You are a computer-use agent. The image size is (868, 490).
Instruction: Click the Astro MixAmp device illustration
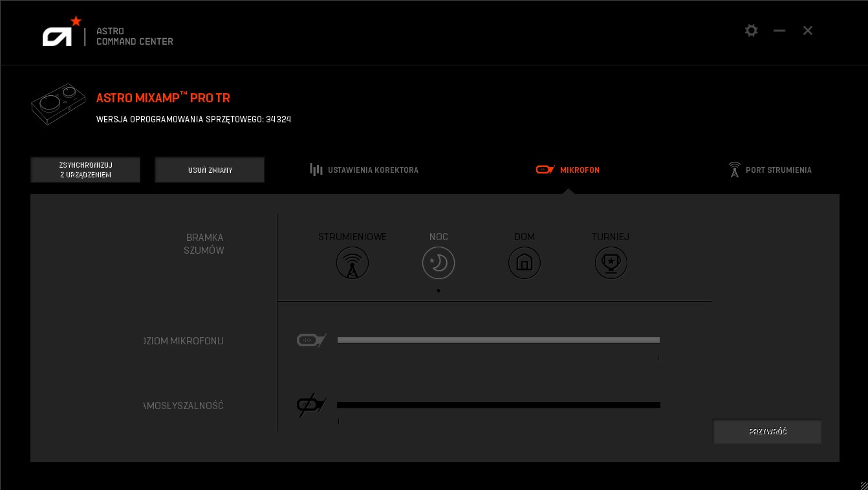click(58, 104)
